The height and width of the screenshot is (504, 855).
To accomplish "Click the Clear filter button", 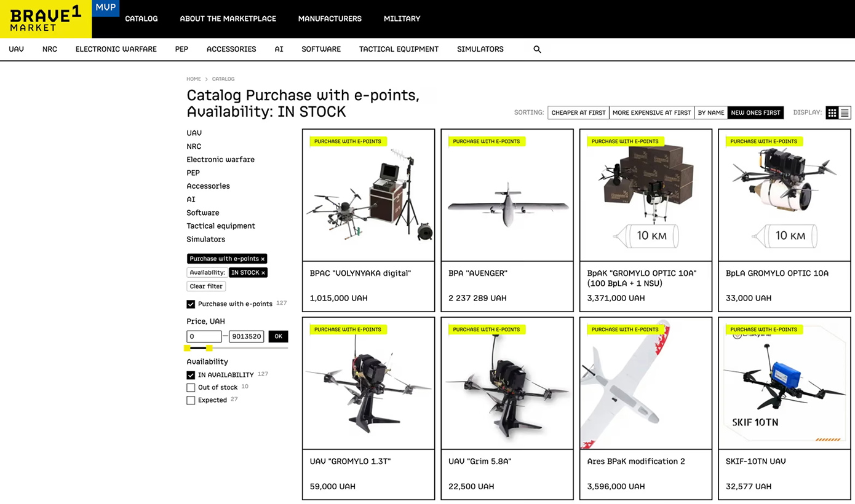I will pyautogui.click(x=206, y=286).
